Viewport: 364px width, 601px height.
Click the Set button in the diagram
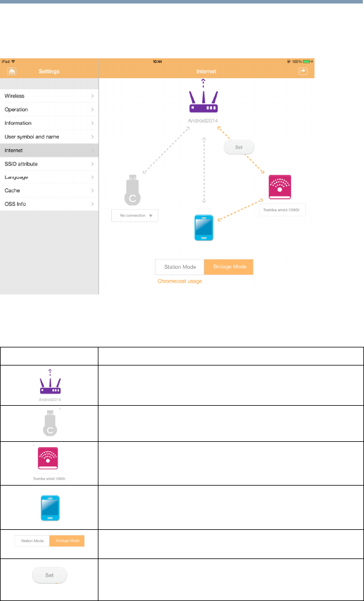(x=239, y=147)
